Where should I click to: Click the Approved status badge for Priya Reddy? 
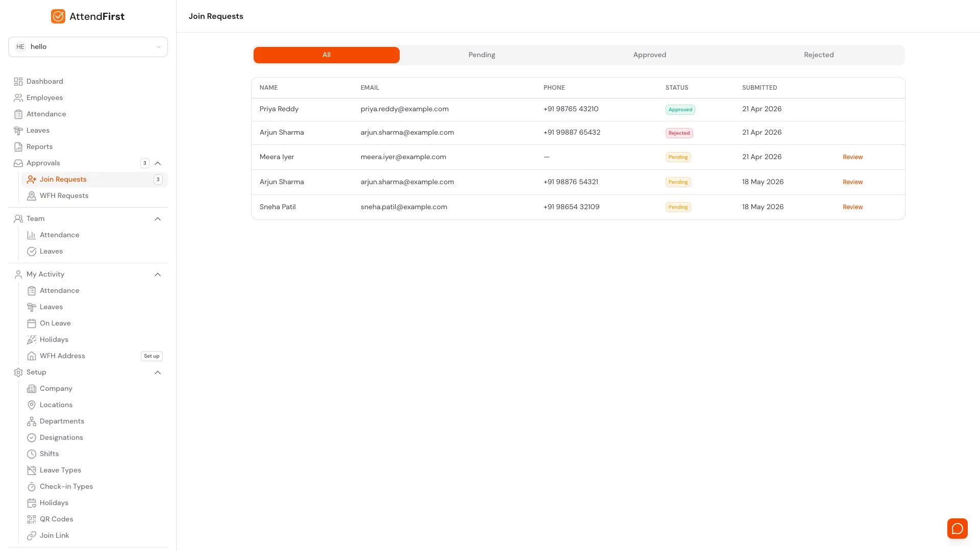[680, 110]
